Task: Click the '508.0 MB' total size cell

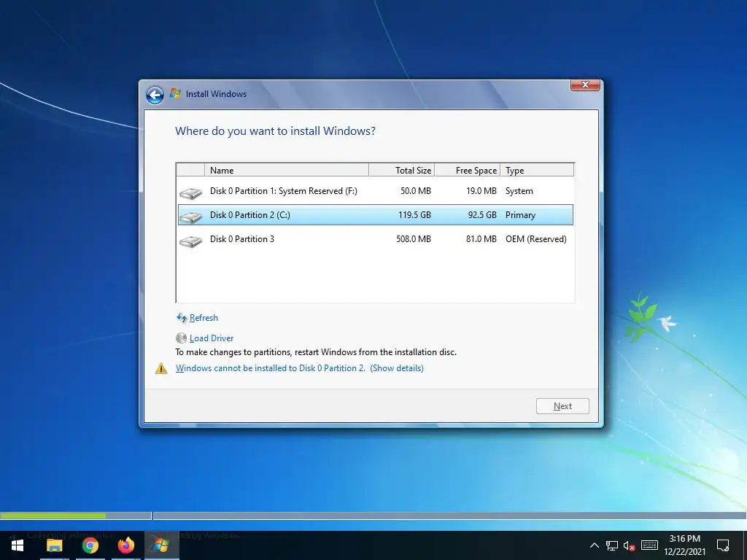Action: click(414, 239)
